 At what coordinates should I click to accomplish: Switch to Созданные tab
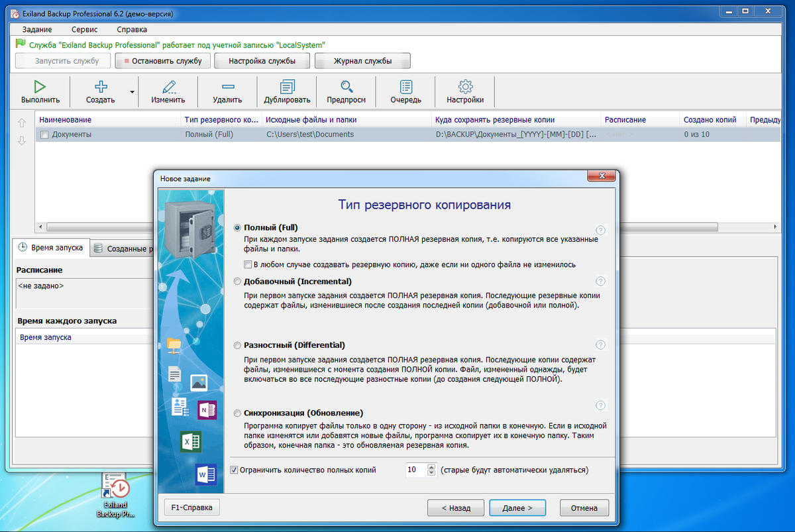tap(123, 248)
